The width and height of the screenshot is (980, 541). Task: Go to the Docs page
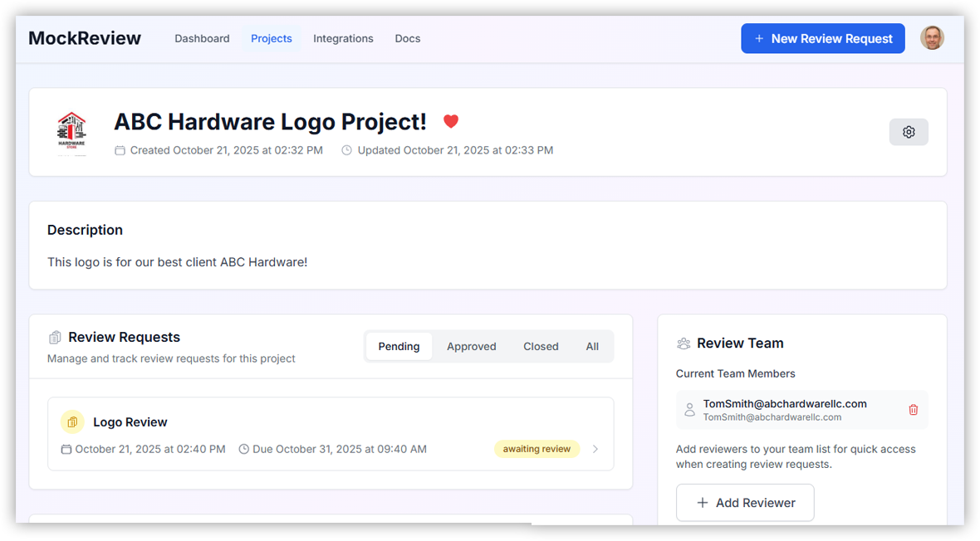(407, 38)
